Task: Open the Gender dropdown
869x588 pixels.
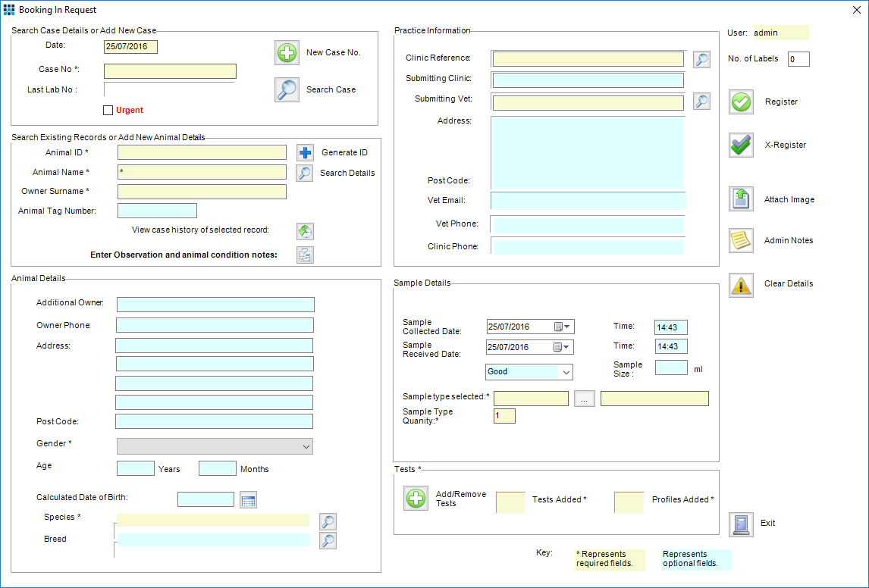Action: click(x=306, y=446)
